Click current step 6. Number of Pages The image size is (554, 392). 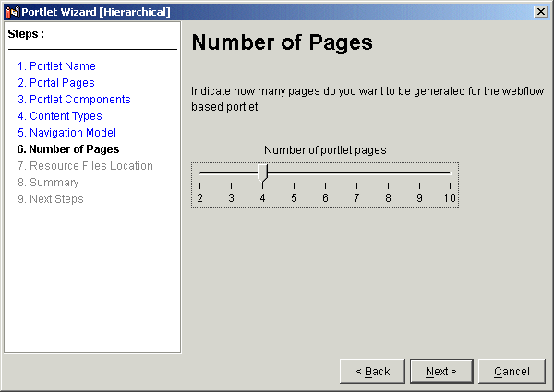[68, 148]
